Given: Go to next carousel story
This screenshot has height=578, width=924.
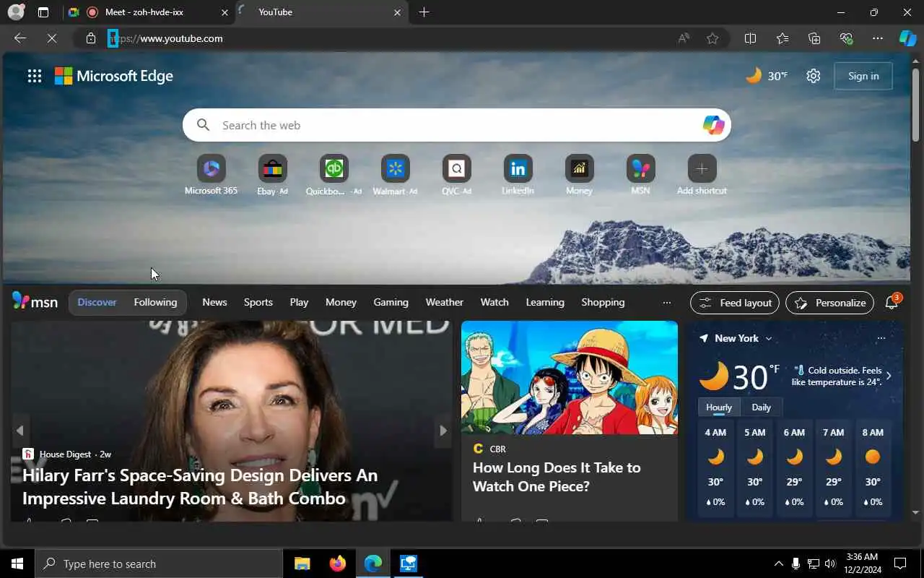Looking at the screenshot, I should (x=443, y=431).
